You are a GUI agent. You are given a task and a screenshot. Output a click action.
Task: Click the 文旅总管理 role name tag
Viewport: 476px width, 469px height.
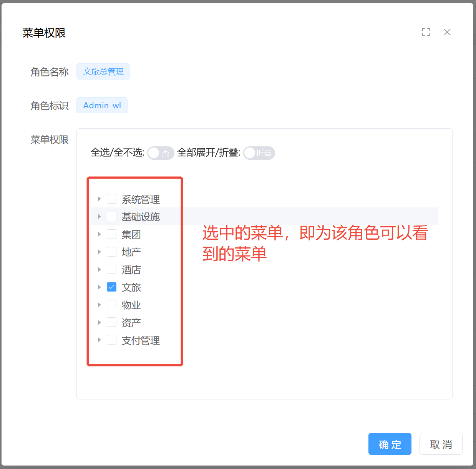point(103,72)
